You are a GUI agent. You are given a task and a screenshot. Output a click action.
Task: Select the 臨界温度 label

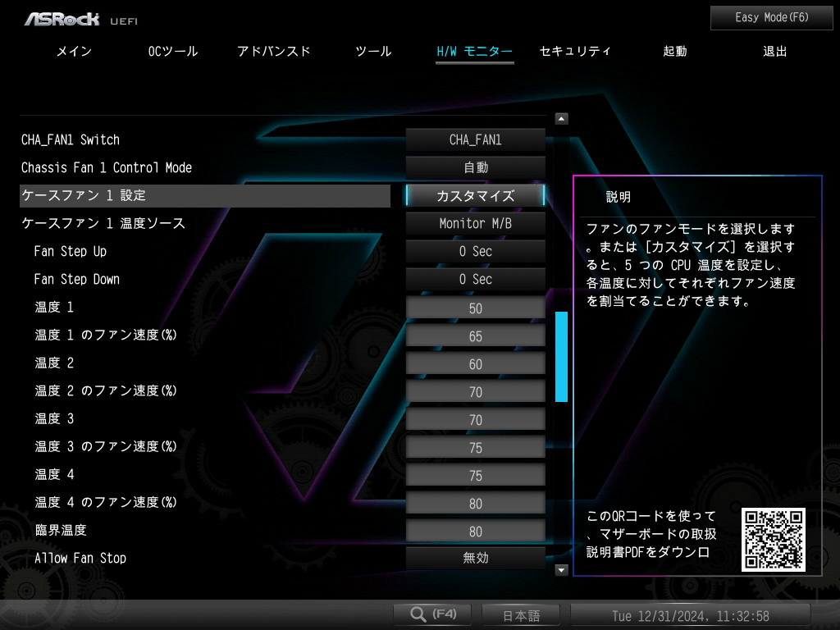coord(61,530)
